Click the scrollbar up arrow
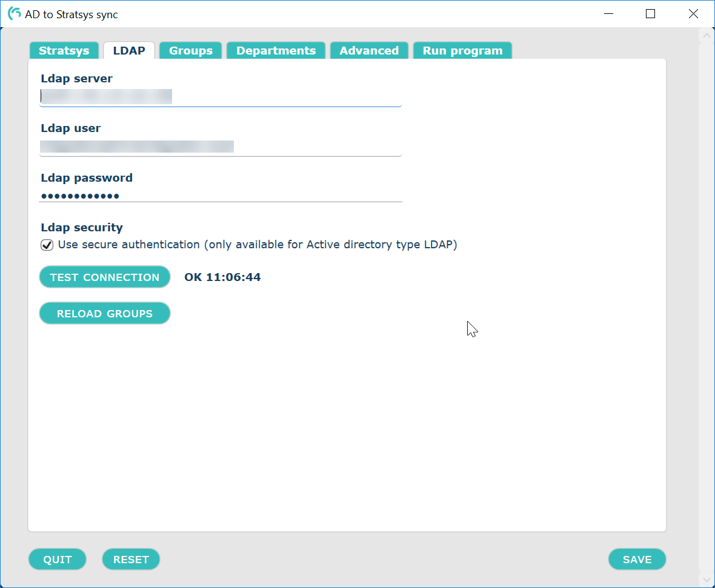715x588 pixels. 707,35
